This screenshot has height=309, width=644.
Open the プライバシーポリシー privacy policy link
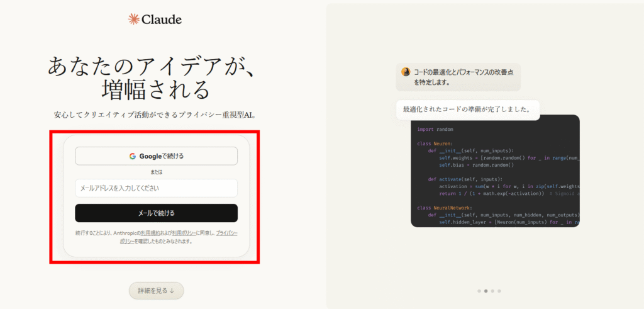(226, 233)
